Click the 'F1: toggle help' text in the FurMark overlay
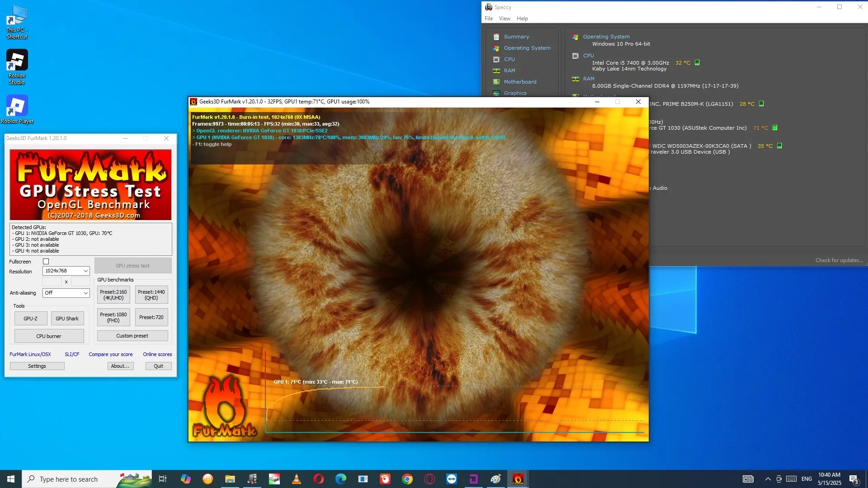The width and height of the screenshot is (868, 488). 212,145
